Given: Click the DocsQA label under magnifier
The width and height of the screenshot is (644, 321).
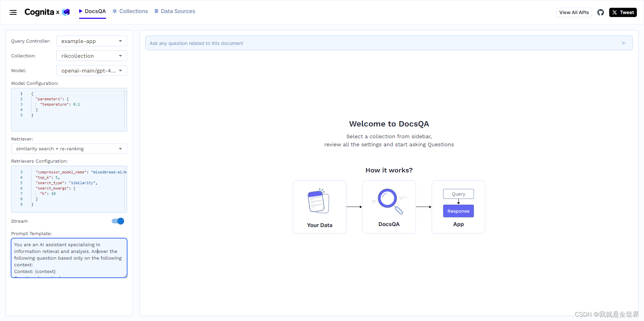Looking at the screenshot, I should tap(389, 224).
